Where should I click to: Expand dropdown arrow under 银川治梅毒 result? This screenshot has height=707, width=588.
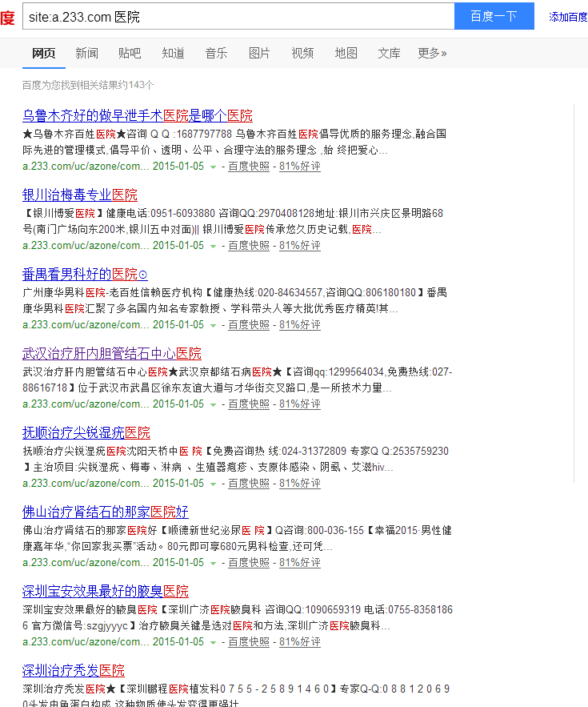[x=213, y=246]
